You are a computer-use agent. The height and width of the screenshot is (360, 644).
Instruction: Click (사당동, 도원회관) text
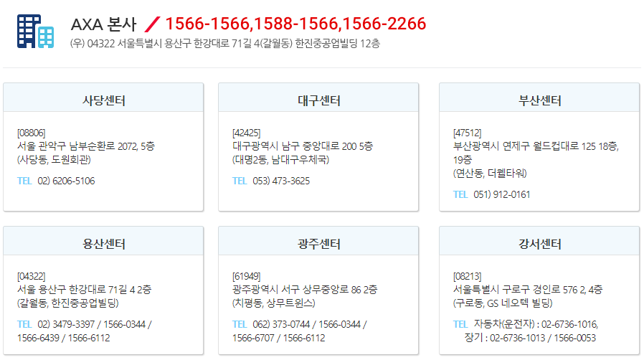pos(54,160)
